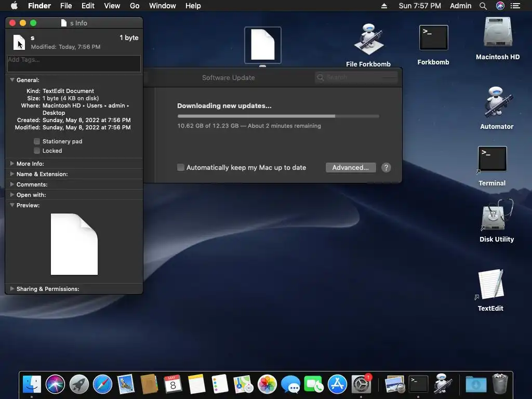
Task: Open the Go menu
Action: 135,6
